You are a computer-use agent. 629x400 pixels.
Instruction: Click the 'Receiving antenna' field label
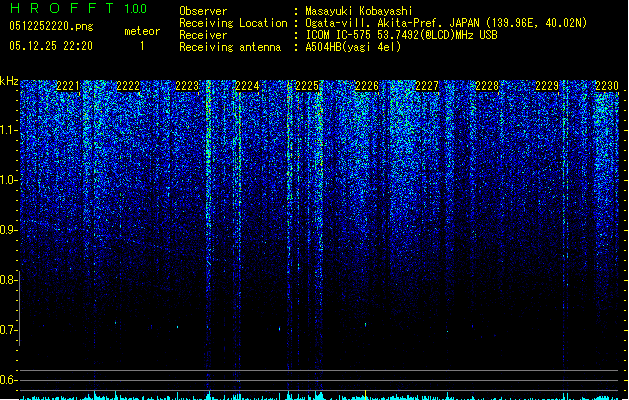click(x=230, y=47)
